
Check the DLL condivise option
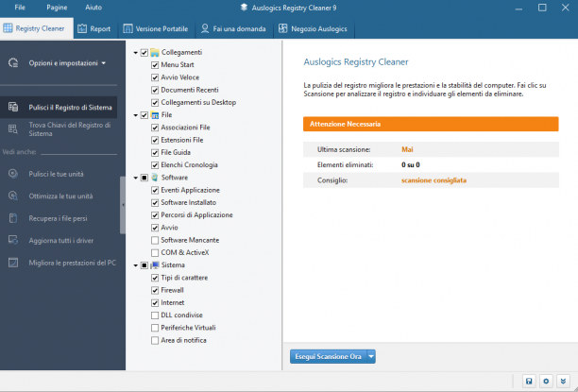pos(155,315)
